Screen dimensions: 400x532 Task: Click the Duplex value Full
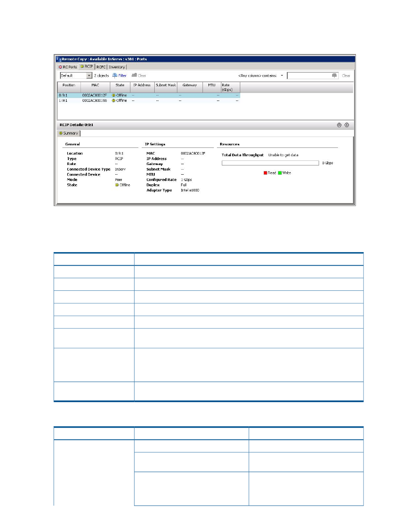(x=184, y=185)
